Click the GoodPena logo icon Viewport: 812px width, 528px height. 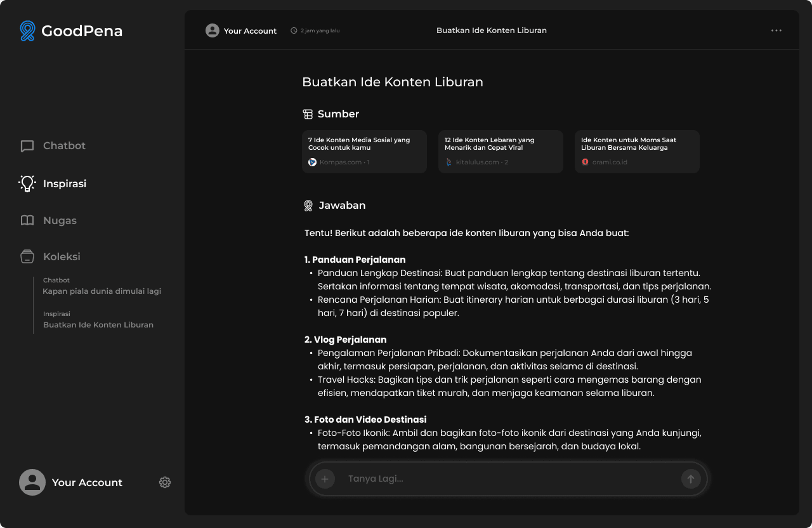(27, 30)
